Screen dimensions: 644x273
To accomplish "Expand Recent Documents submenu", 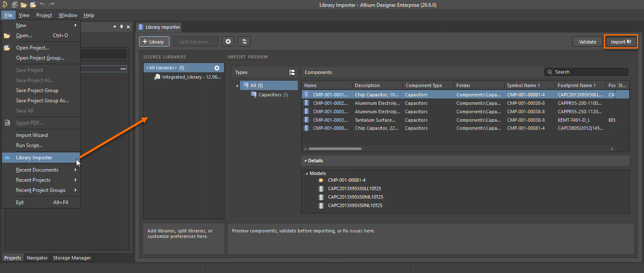I will (41, 170).
